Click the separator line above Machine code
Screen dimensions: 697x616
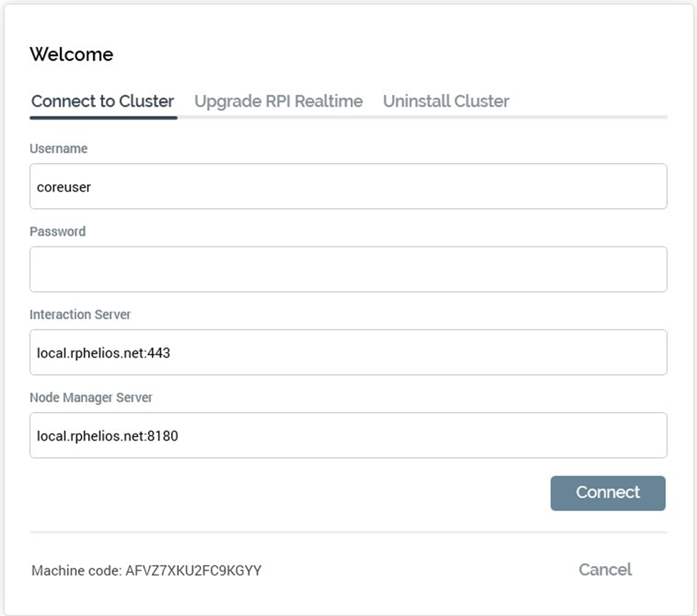pyautogui.click(x=348, y=532)
